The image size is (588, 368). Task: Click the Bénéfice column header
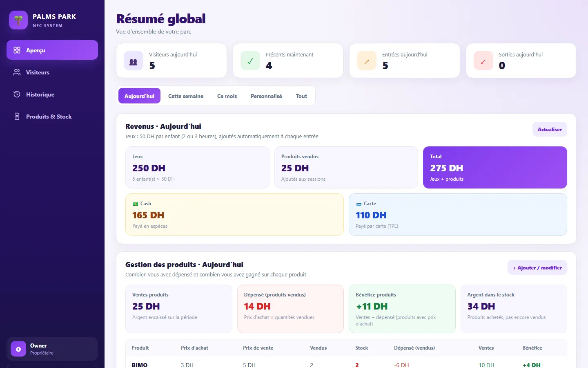[532, 348]
